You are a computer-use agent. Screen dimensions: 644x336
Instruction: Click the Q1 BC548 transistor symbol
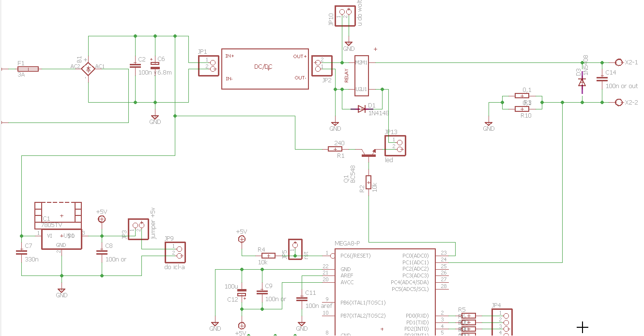(x=368, y=153)
